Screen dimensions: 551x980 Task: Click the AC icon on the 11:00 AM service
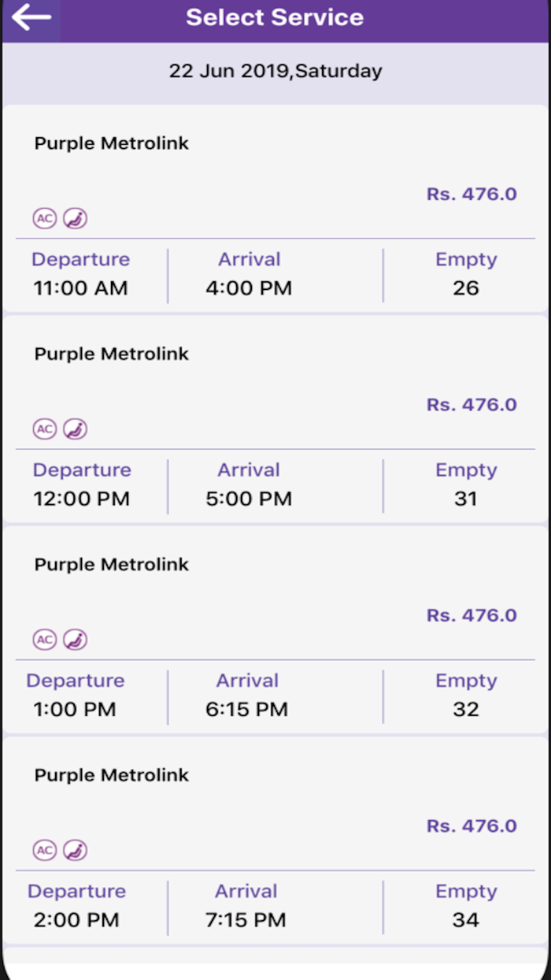45,218
